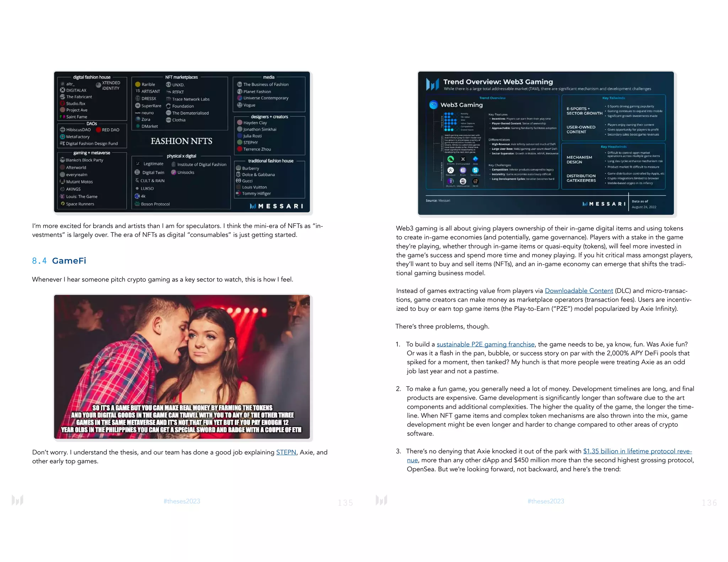Follow the Downloadable Content link
The image size is (728, 562).
click(579, 291)
